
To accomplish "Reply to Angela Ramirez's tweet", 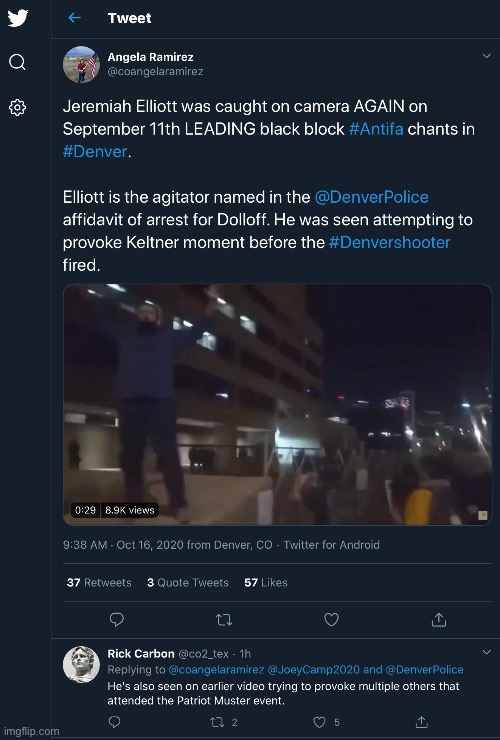I will click(117, 619).
